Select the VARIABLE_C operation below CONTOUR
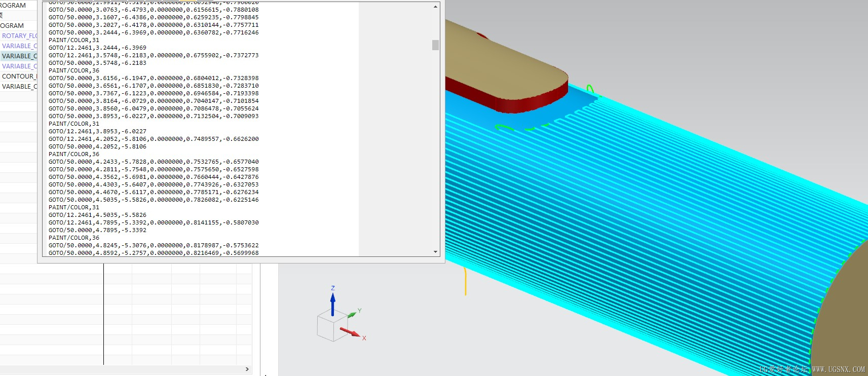 coord(19,87)
